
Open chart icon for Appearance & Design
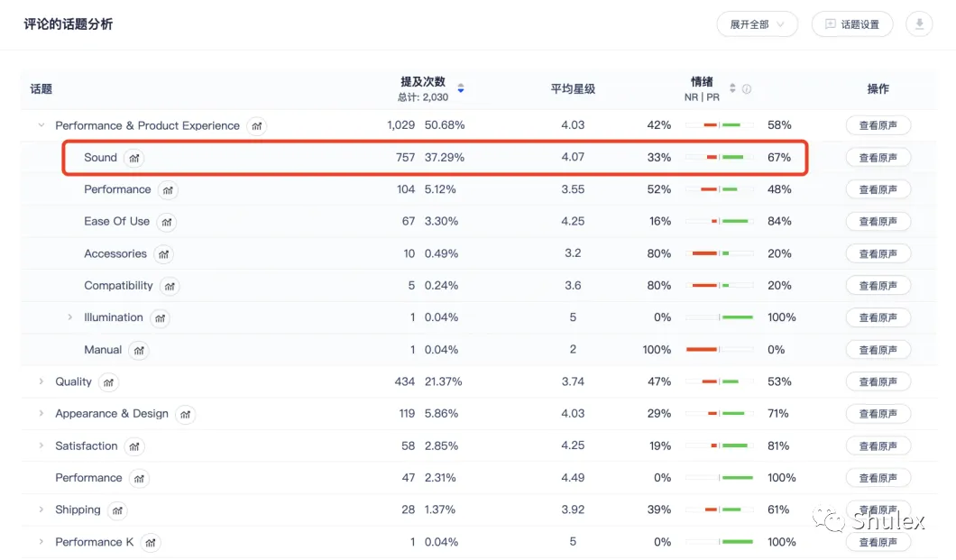pyautogui.click(x=186, y=414)
